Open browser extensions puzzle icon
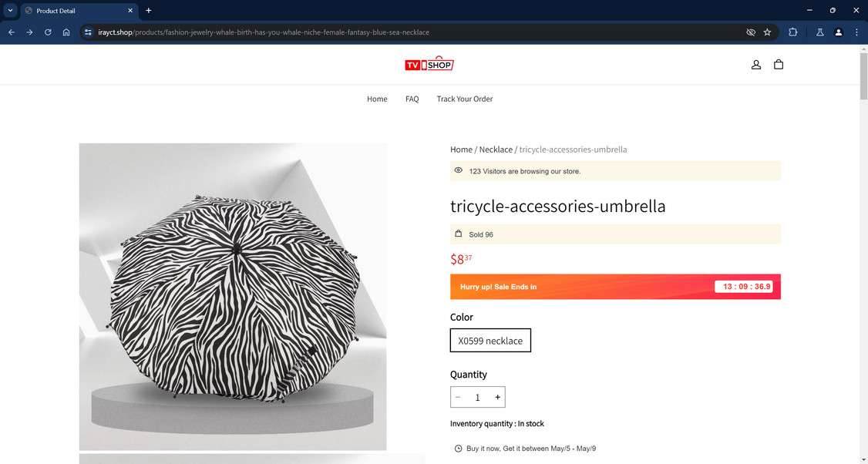868x464 pixels. click(x=792, y=32)
